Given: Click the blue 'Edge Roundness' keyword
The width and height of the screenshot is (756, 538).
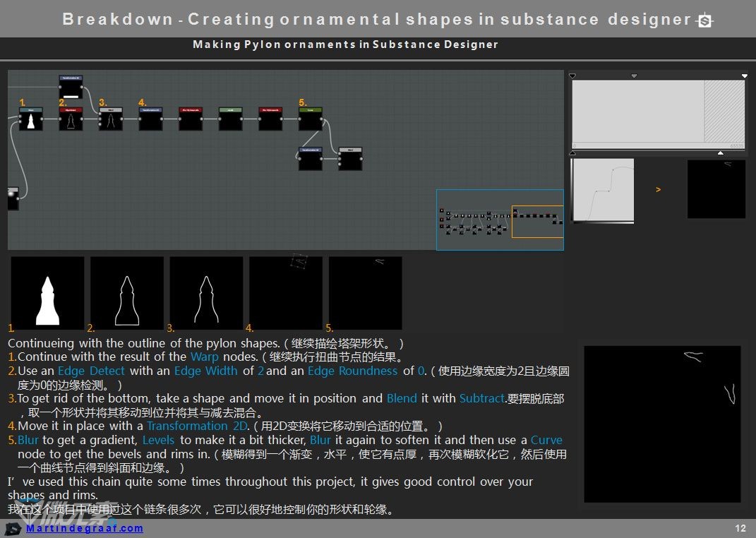Looking at the screenshot, I should click(352, 371).
